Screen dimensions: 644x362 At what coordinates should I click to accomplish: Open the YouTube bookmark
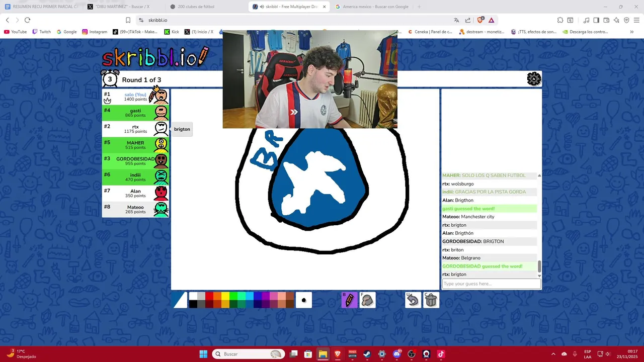(x=15, y=32)
